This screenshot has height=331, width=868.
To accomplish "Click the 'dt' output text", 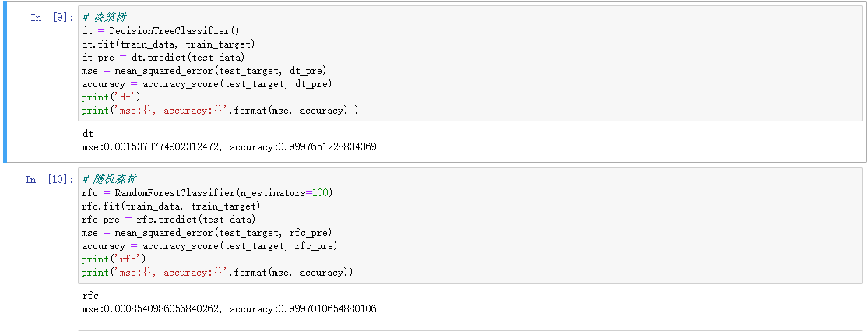I will tap(87, 133).
